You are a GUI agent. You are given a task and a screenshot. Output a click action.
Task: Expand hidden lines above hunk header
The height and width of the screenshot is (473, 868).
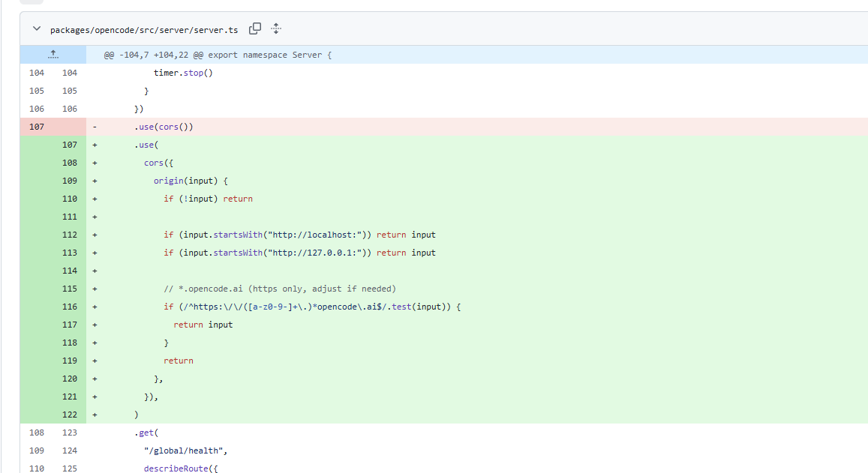53,54
